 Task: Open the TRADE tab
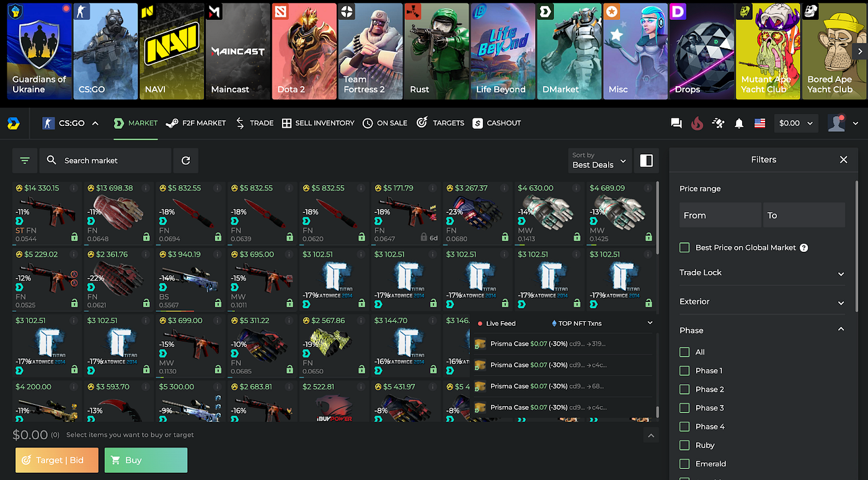coord(254,123)
